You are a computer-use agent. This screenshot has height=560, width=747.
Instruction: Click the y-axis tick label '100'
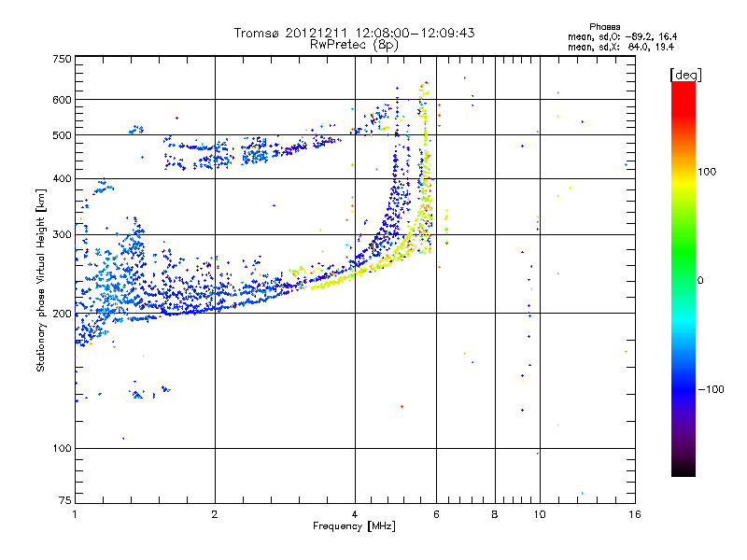pos(62,449)
